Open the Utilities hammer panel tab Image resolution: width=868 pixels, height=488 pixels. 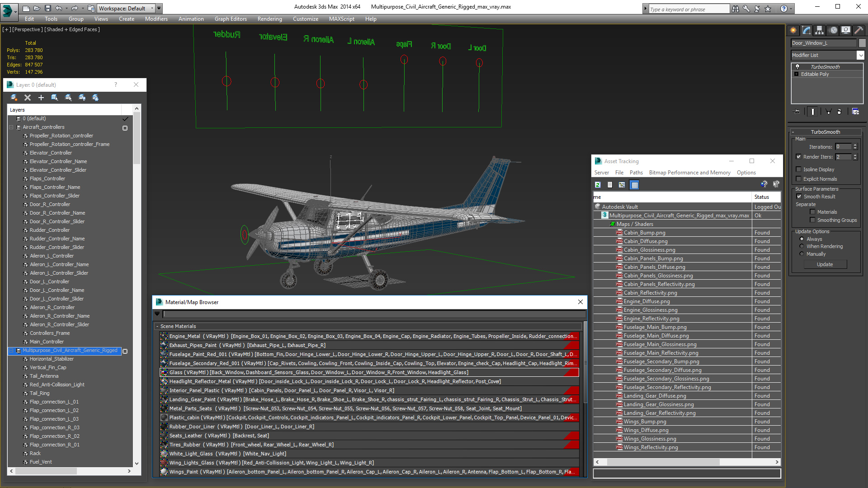click(859, 30)
